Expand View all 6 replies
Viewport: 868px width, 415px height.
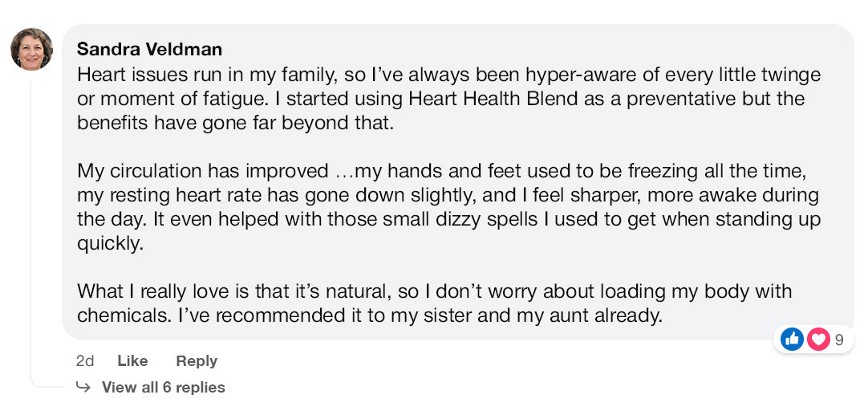coord(163,388)
